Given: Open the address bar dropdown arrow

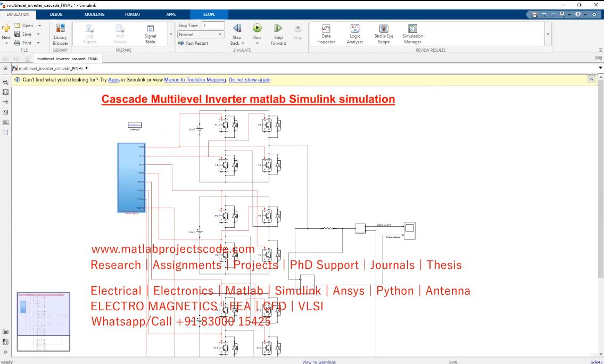Looking at the screenshot, I should [600, 68].
